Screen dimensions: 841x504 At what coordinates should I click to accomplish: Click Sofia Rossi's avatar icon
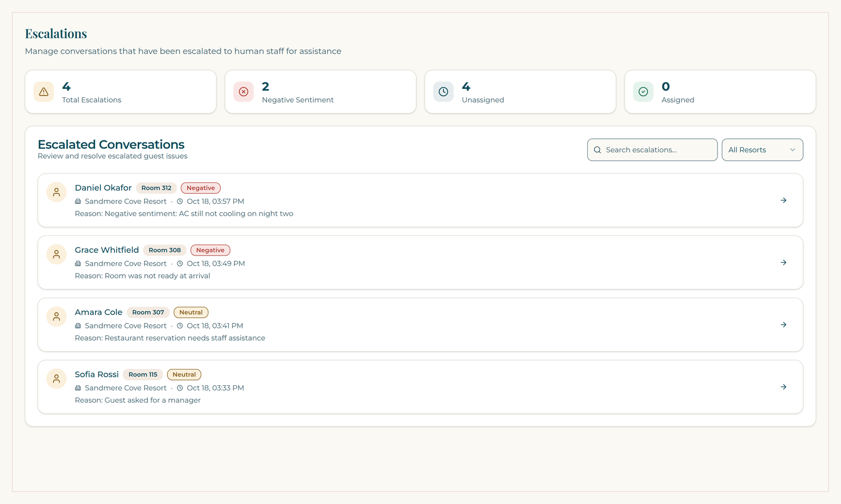point(56,378)
